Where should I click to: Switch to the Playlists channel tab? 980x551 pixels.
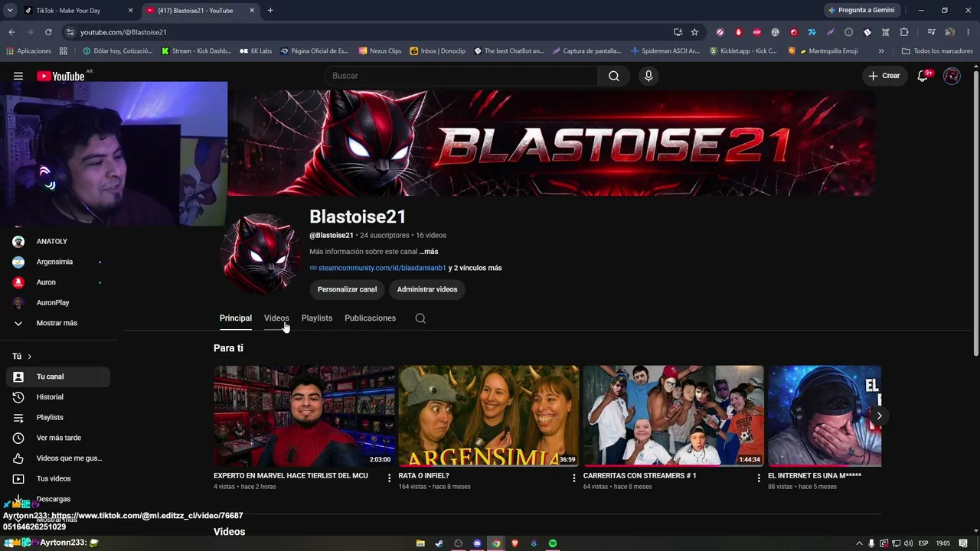317,318
